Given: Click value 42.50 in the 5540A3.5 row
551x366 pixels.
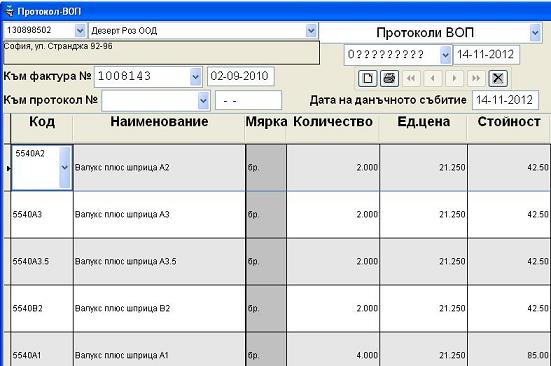Looking at the screenshot, I should pos(509,262).
